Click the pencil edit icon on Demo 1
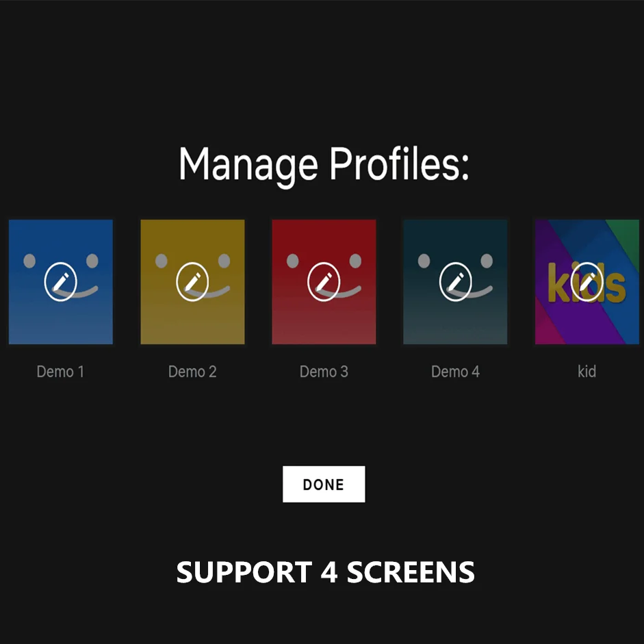Screen dimensions: 644x644 (60, 282)
